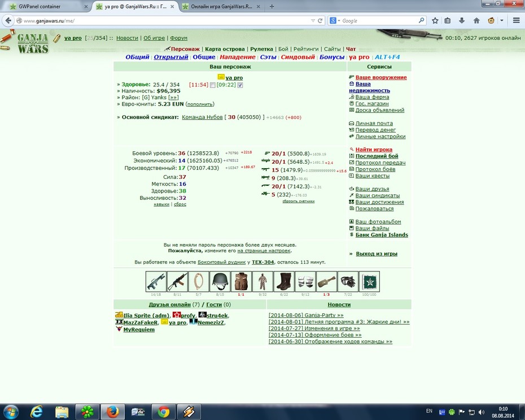Click the пополнить link next to EUN

200,104
